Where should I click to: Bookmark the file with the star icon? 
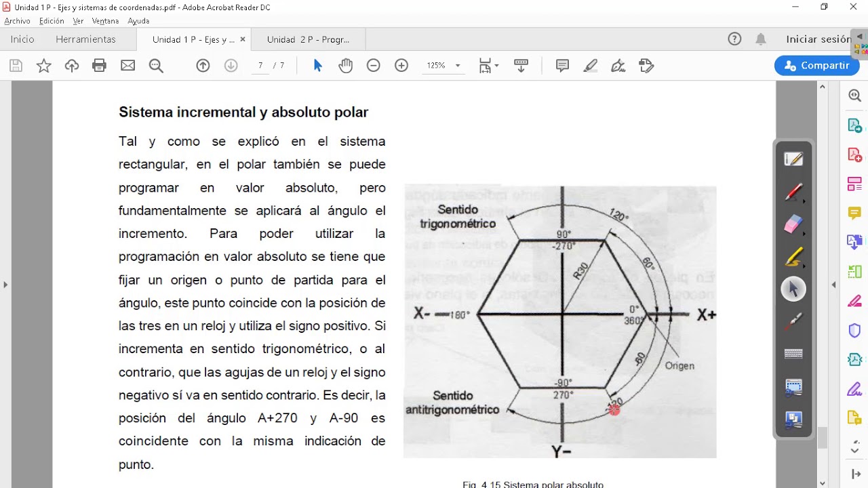[44, 66]
